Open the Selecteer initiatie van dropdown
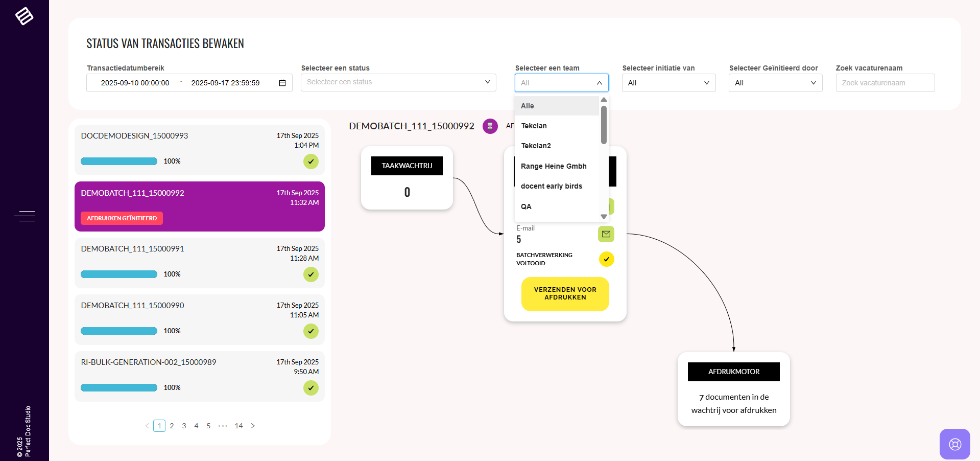This screenshot has height=461, width=980. pos(668,83)
